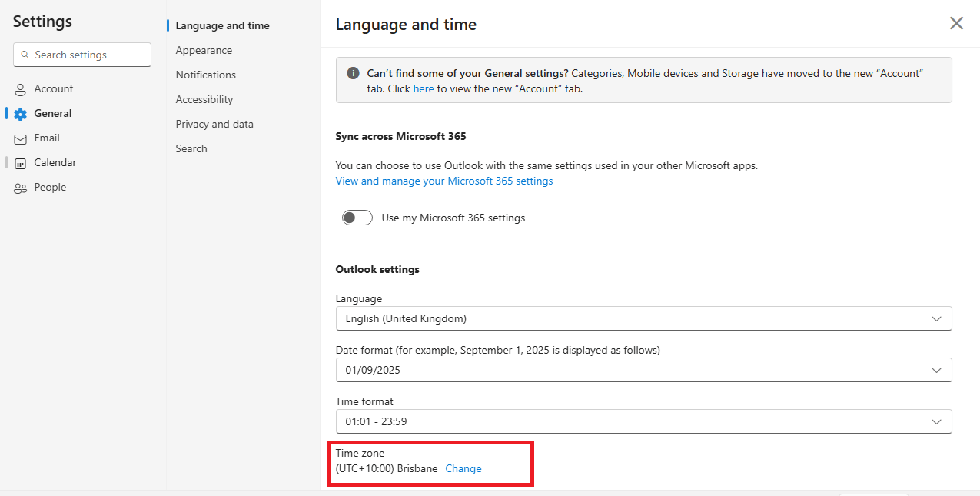Click the Account person icon
Viewport: 980px width, 496px height.
(x=21, y=89)
